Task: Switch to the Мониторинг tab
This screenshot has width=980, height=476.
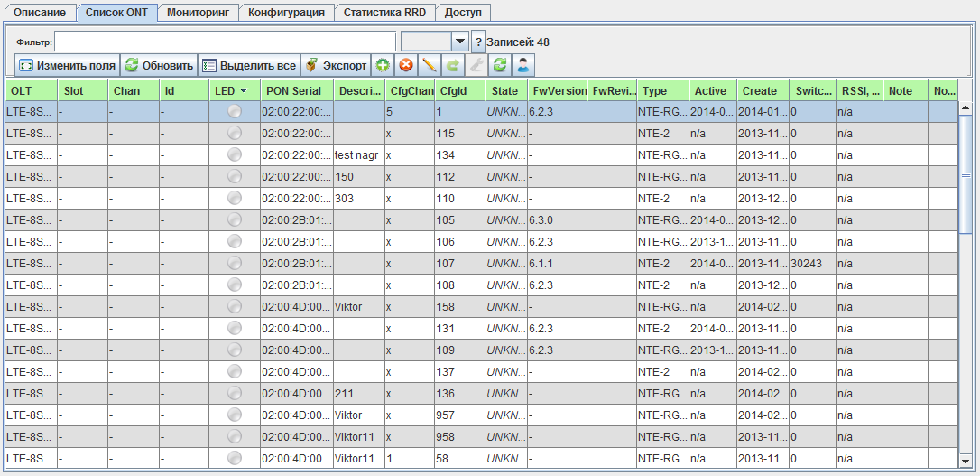Action: point(198,12)
